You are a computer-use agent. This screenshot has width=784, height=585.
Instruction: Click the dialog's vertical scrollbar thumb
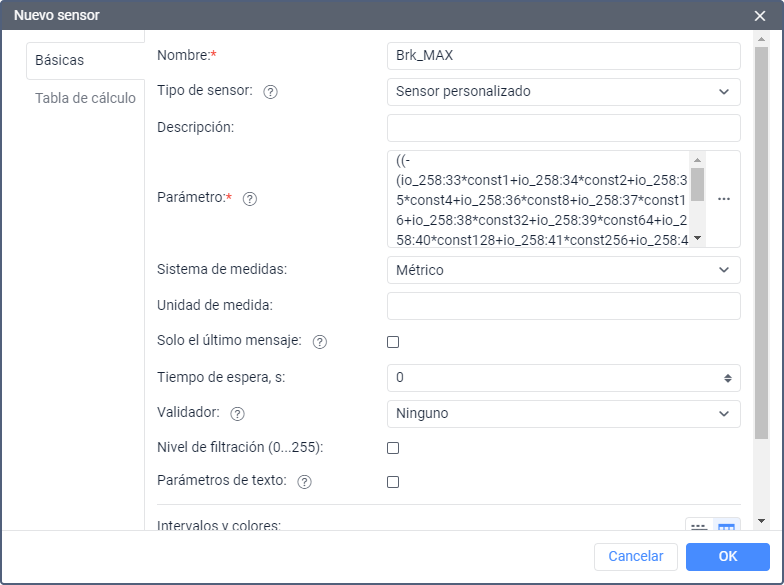pos(761,240)
